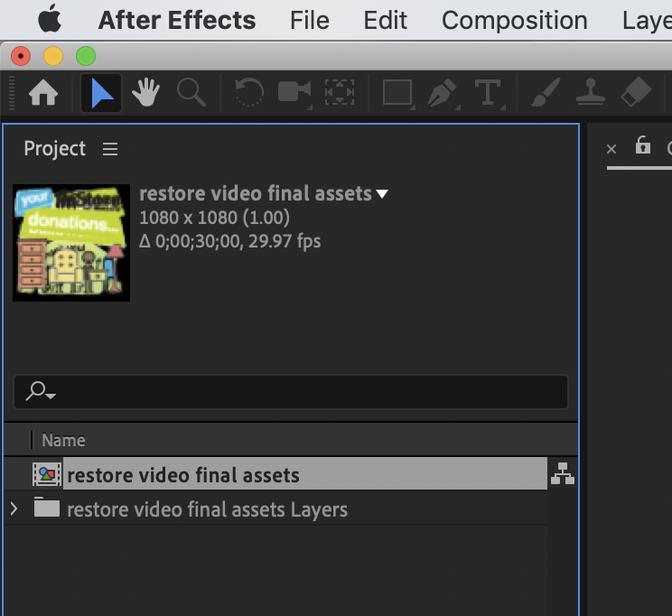Click the Home icon in the toolbar
This screenshot has width=672, height=616.
[x=43, y=93]
